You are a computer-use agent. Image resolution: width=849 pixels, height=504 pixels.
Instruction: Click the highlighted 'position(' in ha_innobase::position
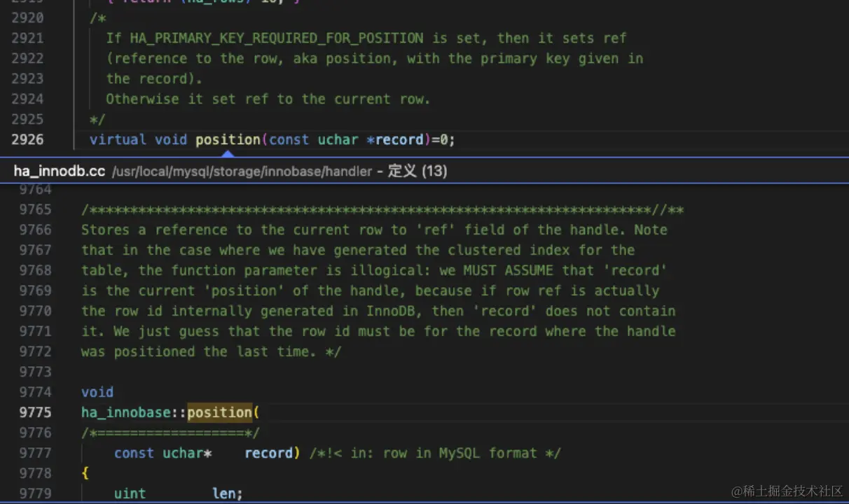pyautogui.click(x=223, y=412)
